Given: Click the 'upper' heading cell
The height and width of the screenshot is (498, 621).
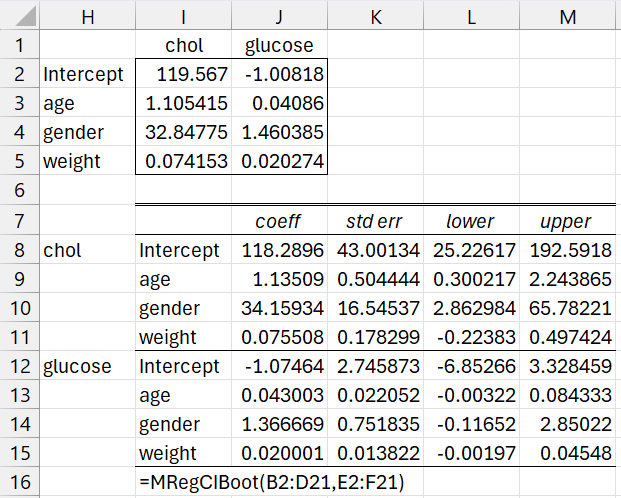Looking at the screenshot, I should point(566,221).
